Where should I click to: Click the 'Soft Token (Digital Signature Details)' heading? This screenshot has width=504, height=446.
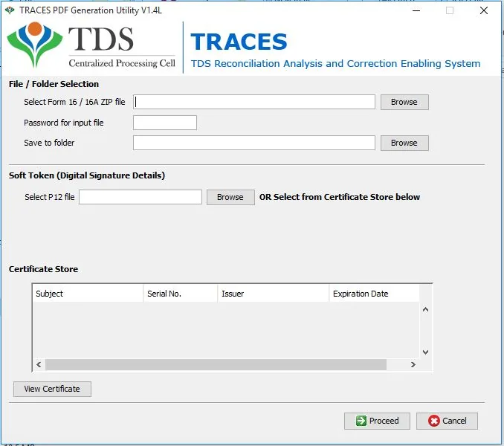point(87,175)
